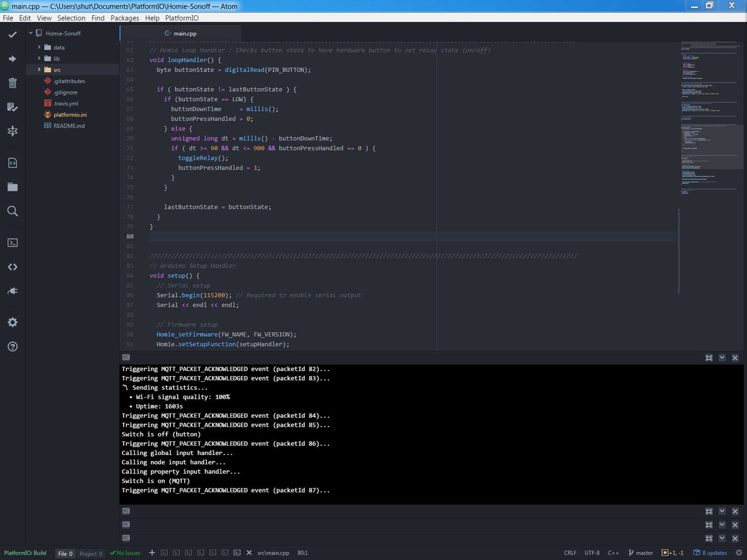The height and width of the screenshot is (560, 747).
Task: Collapse the Homie-Sonoff project root
Action: click(x=31, y=33)
